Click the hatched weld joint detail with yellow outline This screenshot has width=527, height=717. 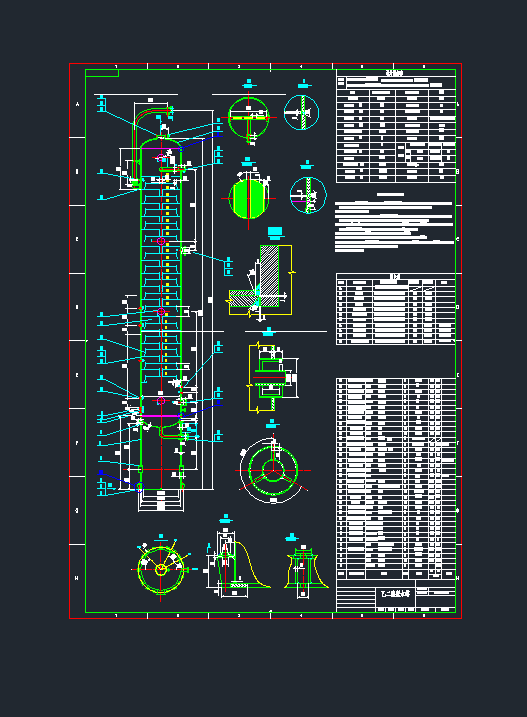260,280
